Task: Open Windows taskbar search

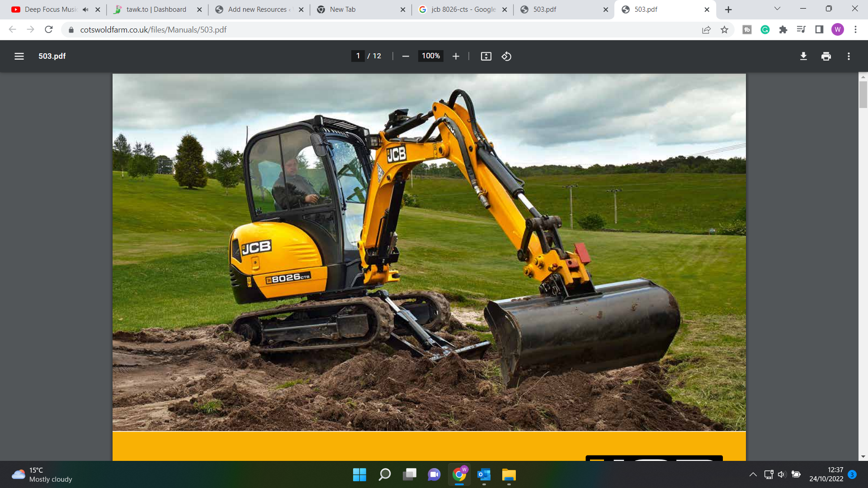Action: coord(384,474)
